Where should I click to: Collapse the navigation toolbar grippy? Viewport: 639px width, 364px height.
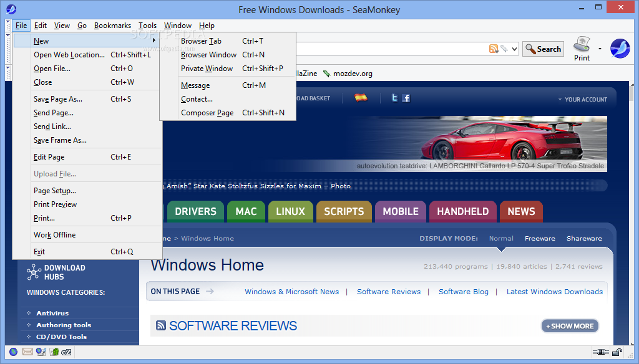tap(8, 49)
